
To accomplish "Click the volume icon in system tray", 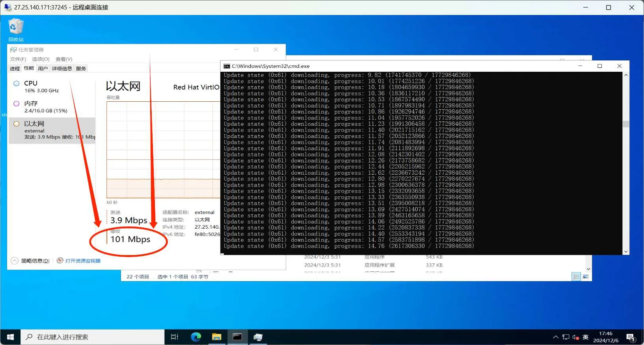I will click(575, 337).
